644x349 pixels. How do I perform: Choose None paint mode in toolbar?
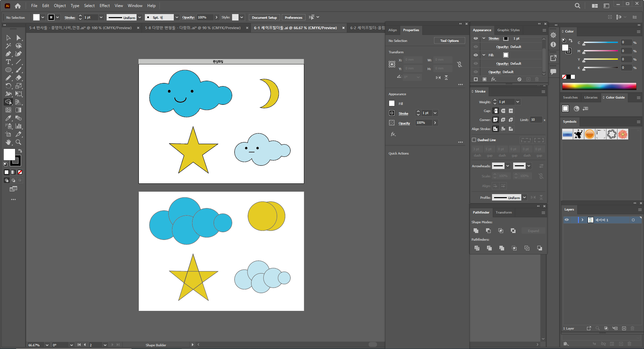tap(20, 172)
